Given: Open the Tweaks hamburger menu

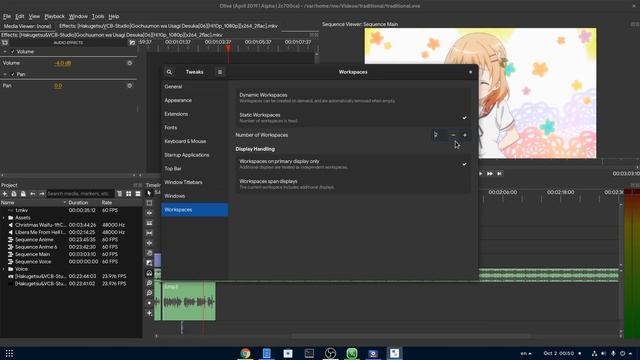Looking at the screenshot, I should pyautogui.click(x=220, y=72).
